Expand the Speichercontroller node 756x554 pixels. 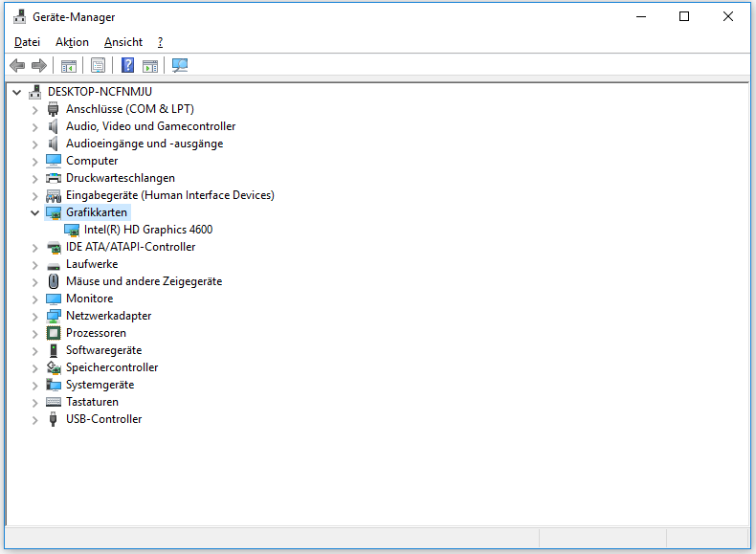[x=34, y=368]
